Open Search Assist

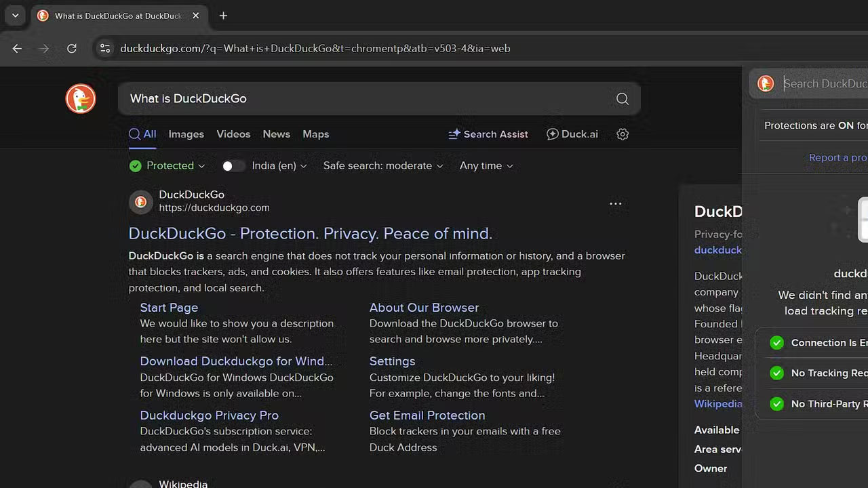click(488, 134)
